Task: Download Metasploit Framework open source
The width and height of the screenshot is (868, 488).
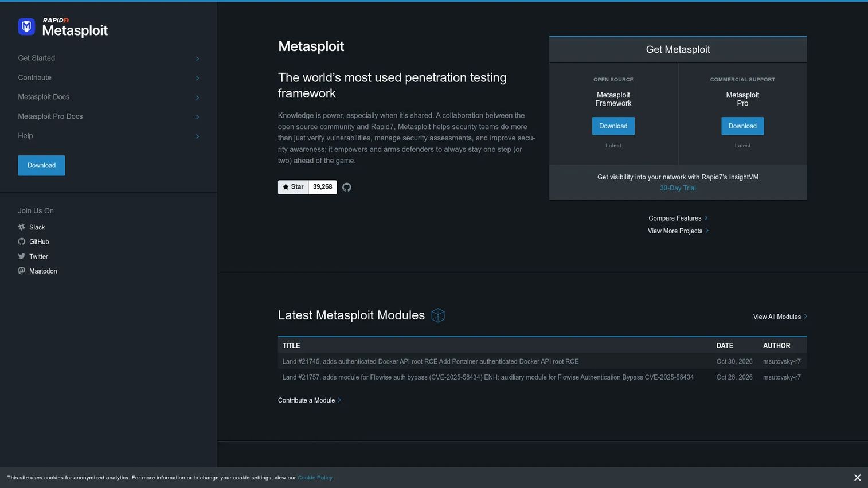Action: click(613, 126)
